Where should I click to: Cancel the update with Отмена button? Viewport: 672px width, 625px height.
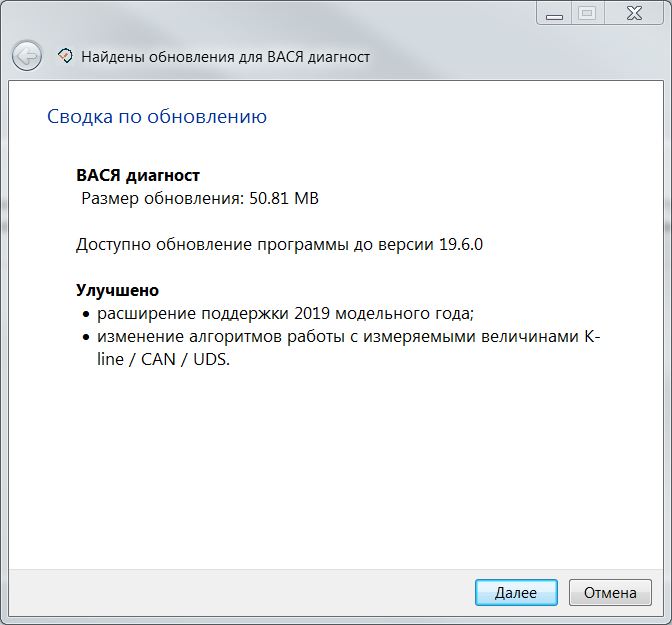610,592
